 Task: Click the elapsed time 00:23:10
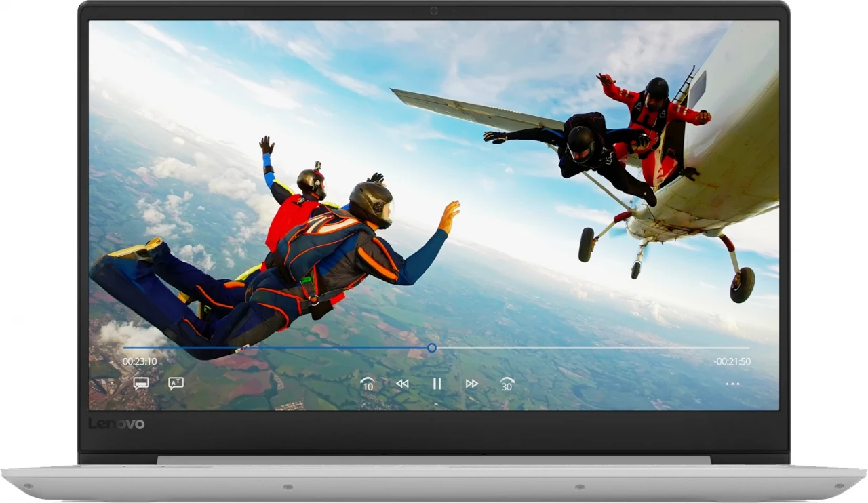[x=140, y=362]
